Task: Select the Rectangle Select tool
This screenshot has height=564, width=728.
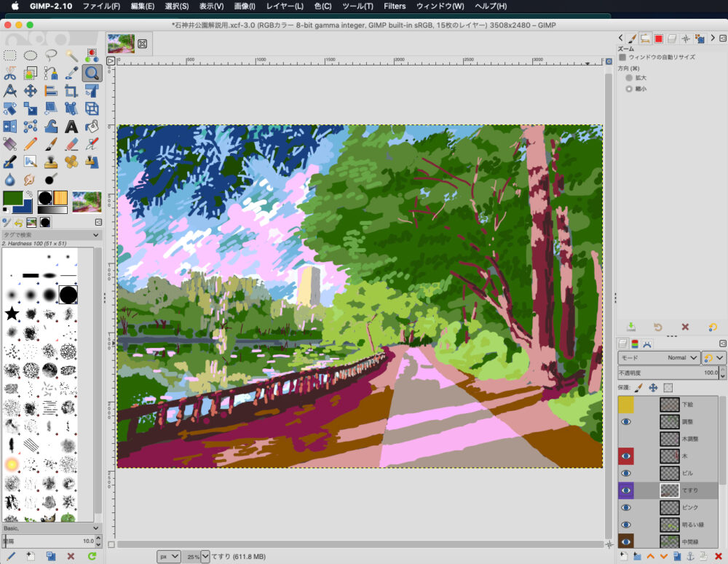Action: click(10, 55)
